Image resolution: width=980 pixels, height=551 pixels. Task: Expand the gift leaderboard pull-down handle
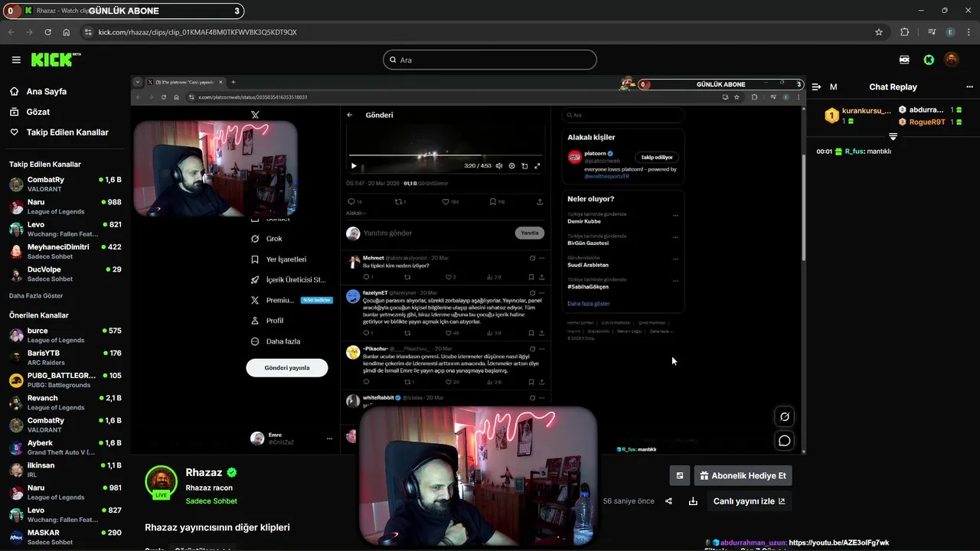tap(893, 136)
